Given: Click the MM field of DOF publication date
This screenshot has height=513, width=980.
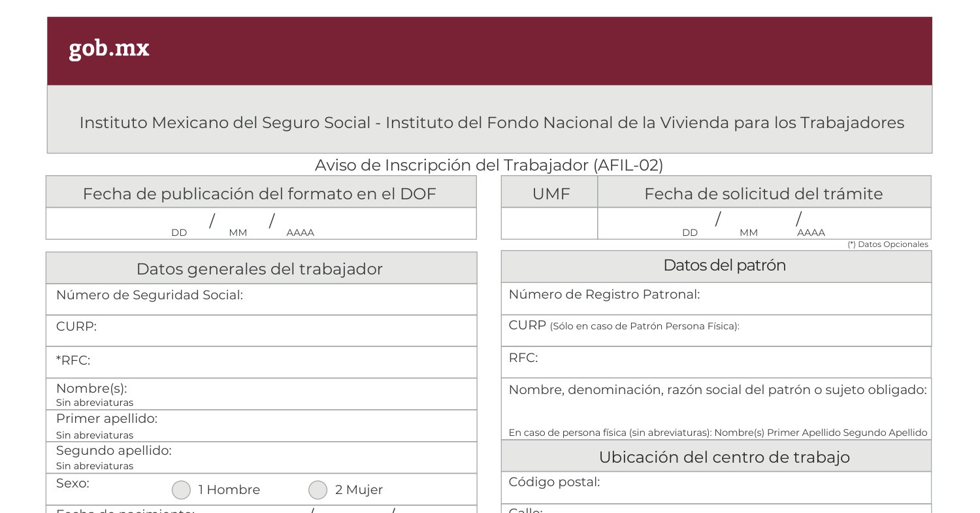Looking at the screenshot, I should [x=238, y=222].
